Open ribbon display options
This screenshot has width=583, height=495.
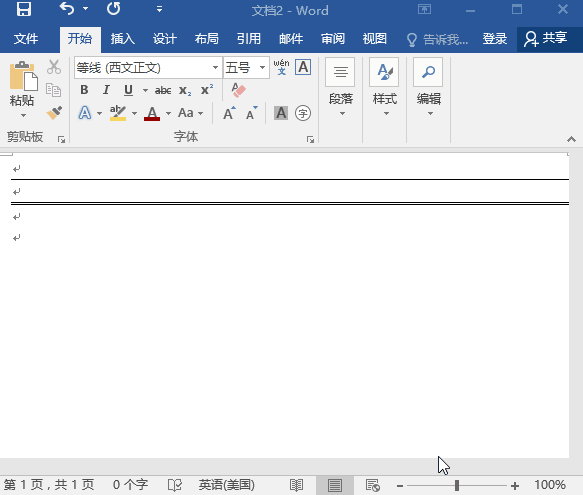coord(424,9)
